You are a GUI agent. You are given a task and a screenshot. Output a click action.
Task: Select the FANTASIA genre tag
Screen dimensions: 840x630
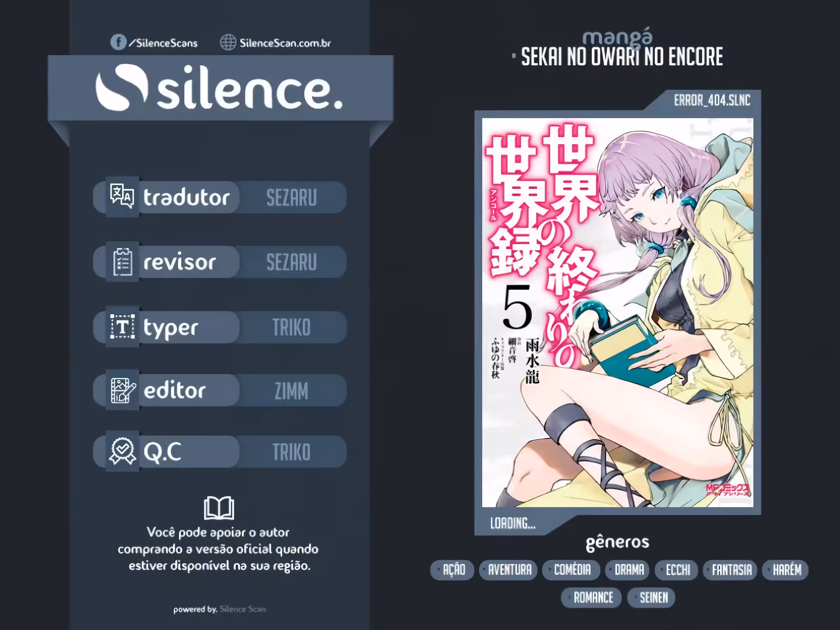pyautogui.click(x=730, y=570)
